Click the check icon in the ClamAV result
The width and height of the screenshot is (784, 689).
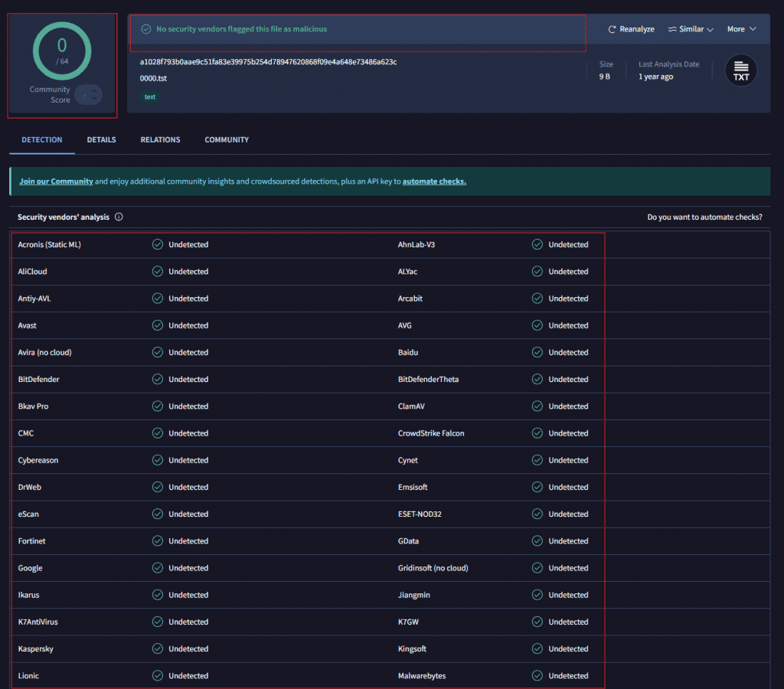coord(537,407)
